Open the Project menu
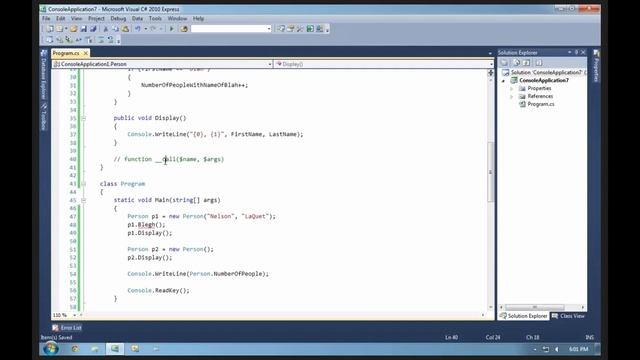This screenshot has height=360, width=640. coord(96,19)
